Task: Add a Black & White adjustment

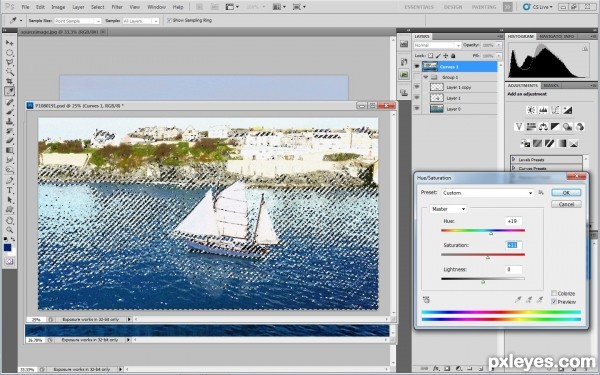Action: 555,127
